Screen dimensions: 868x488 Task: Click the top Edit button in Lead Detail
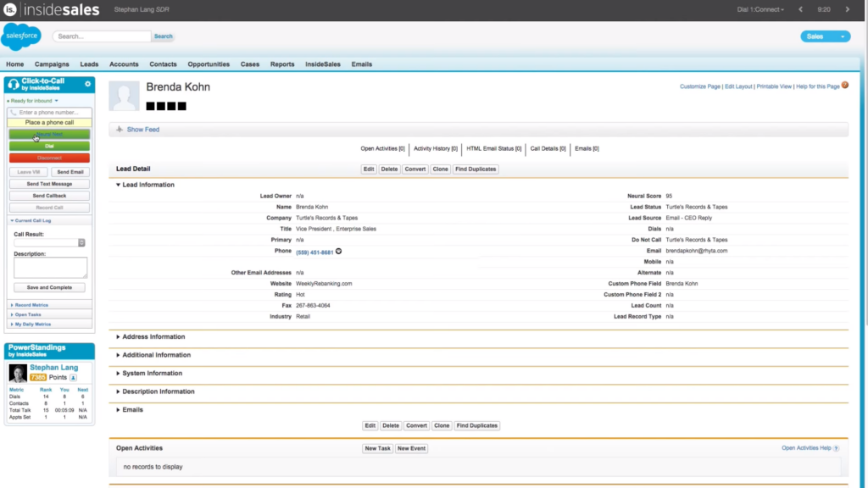[369, 169]
